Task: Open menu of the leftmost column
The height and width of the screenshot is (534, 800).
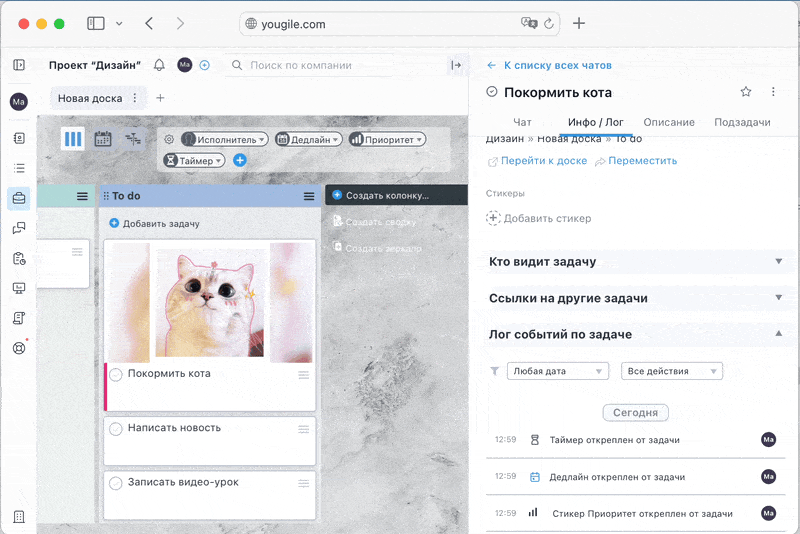Action: [x=82, y=196]
